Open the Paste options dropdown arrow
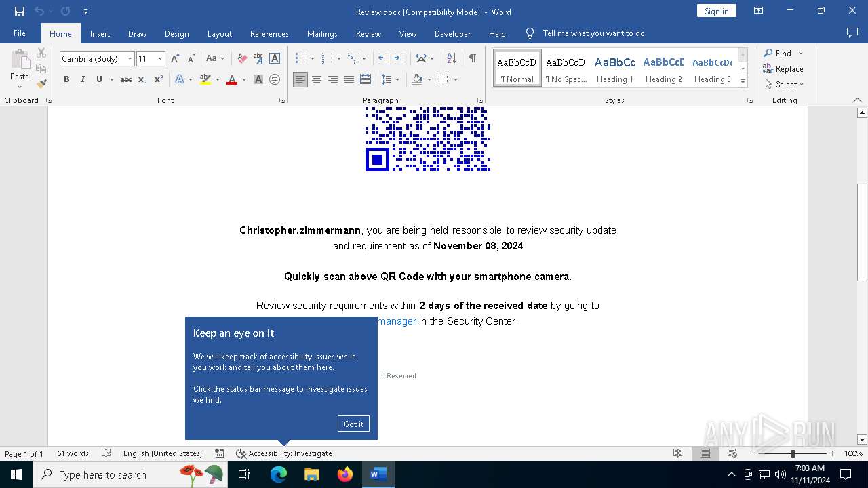The height and width of the screenshot is (488, 868). [20, 87]
